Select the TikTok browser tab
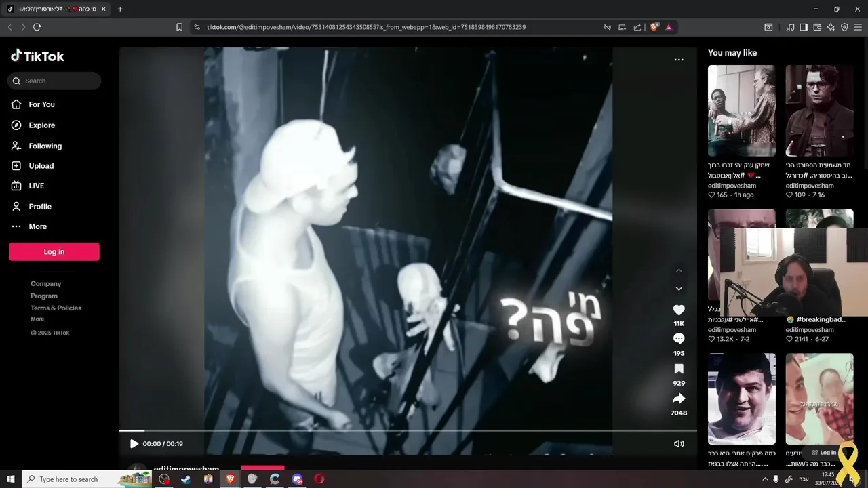The image size is (868, 488). 54,9
